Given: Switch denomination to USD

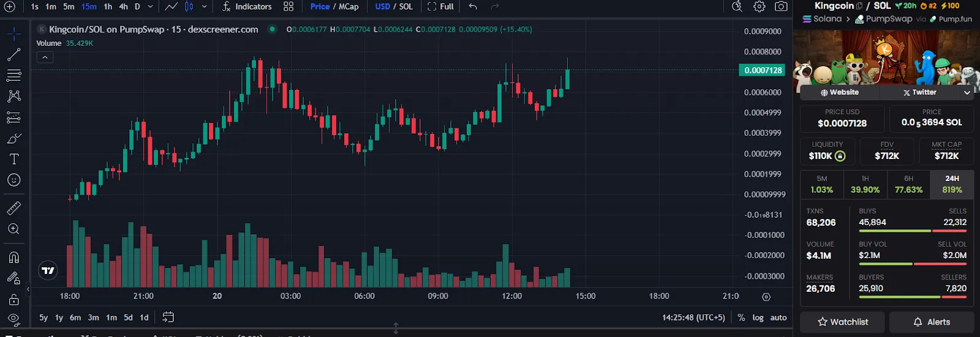Looking at the screenshot, I should tap(383, 7).
